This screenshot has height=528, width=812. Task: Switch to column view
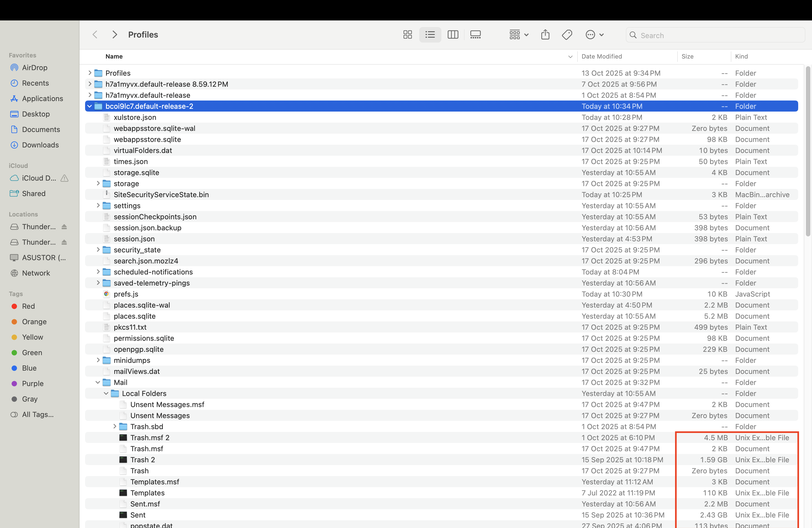tap(453, 35)
